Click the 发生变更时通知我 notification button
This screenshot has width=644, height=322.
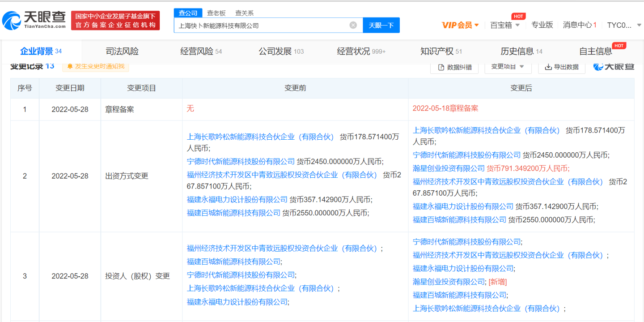pos(96,66)
